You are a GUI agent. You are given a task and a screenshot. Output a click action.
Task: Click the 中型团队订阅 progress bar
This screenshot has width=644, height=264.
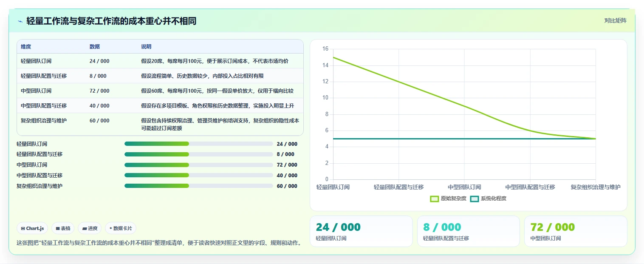(x=198, y=165)
